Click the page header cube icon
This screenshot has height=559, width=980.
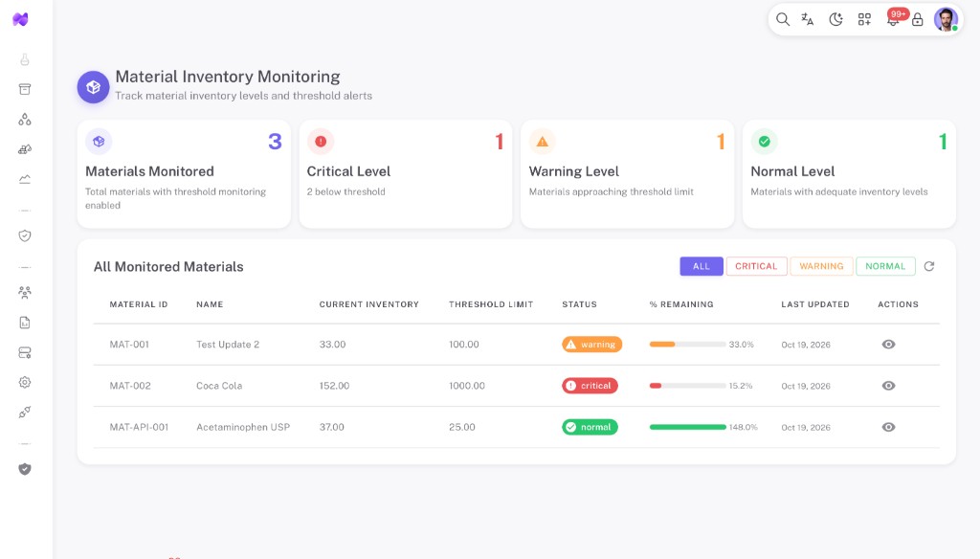93,87
